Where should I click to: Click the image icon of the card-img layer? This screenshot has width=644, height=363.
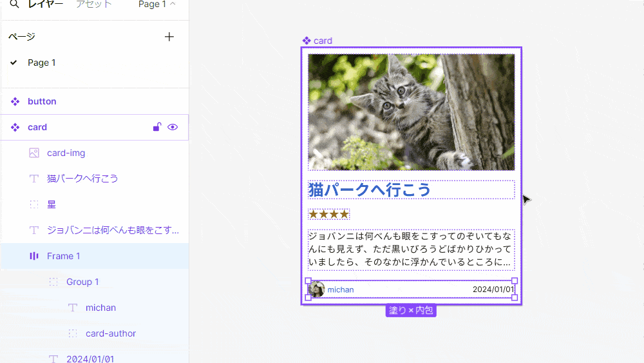[x=34, y=153]
